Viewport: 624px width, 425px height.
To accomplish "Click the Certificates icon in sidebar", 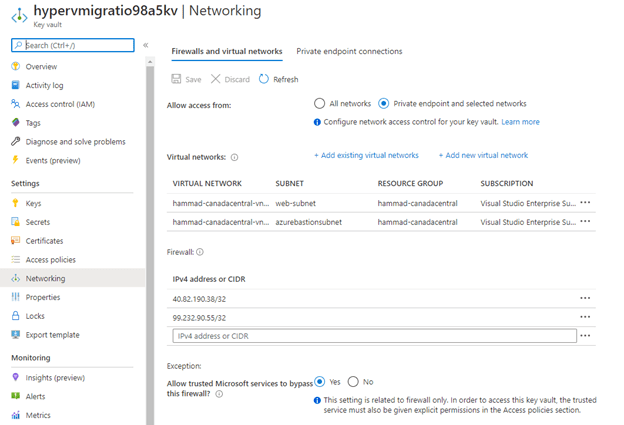I will (x=16, y=241).
